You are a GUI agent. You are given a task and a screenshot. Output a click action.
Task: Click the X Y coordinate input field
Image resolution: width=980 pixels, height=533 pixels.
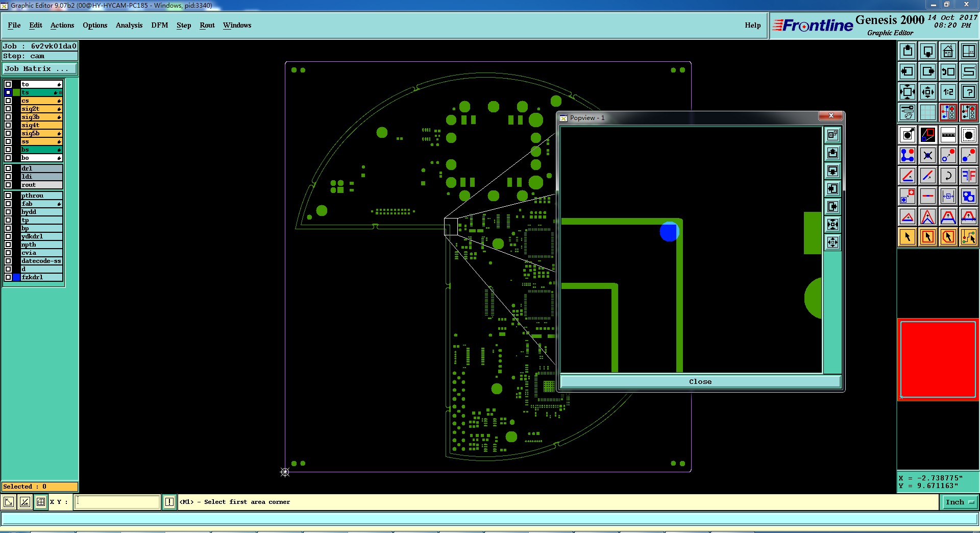click(117, 502)
